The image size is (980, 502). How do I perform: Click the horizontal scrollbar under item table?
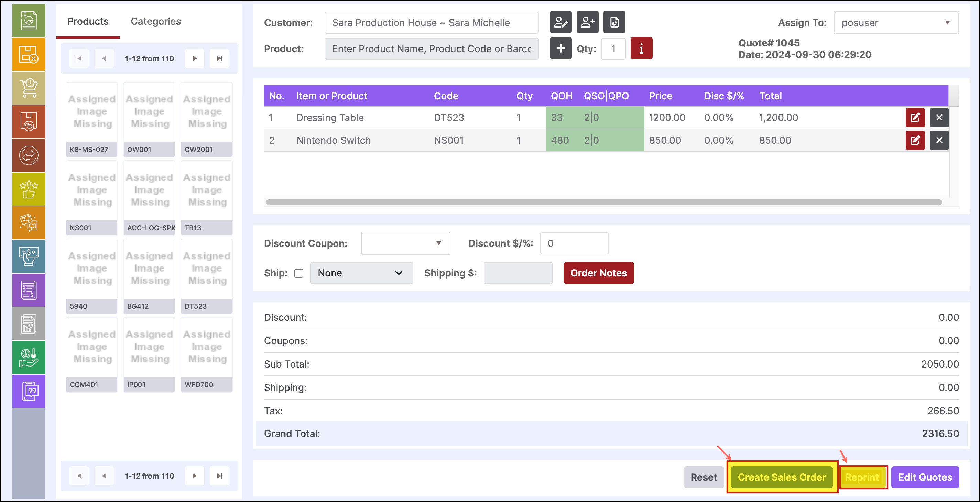click(604, 202)
